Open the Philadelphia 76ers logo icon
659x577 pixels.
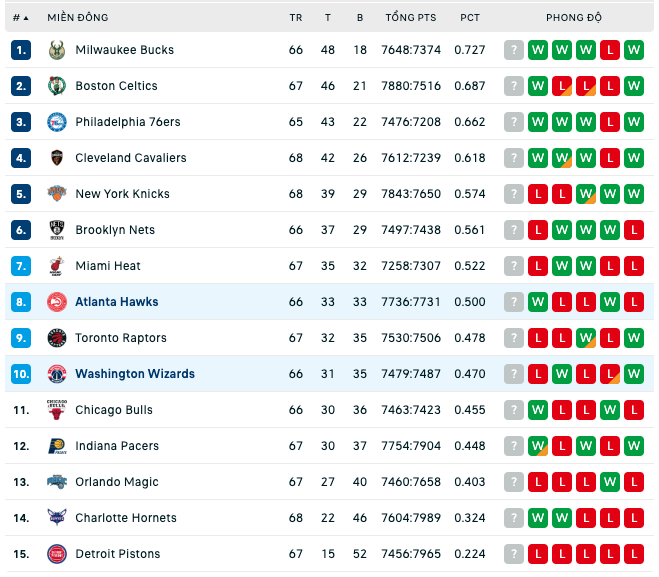(x=57, y=122)
